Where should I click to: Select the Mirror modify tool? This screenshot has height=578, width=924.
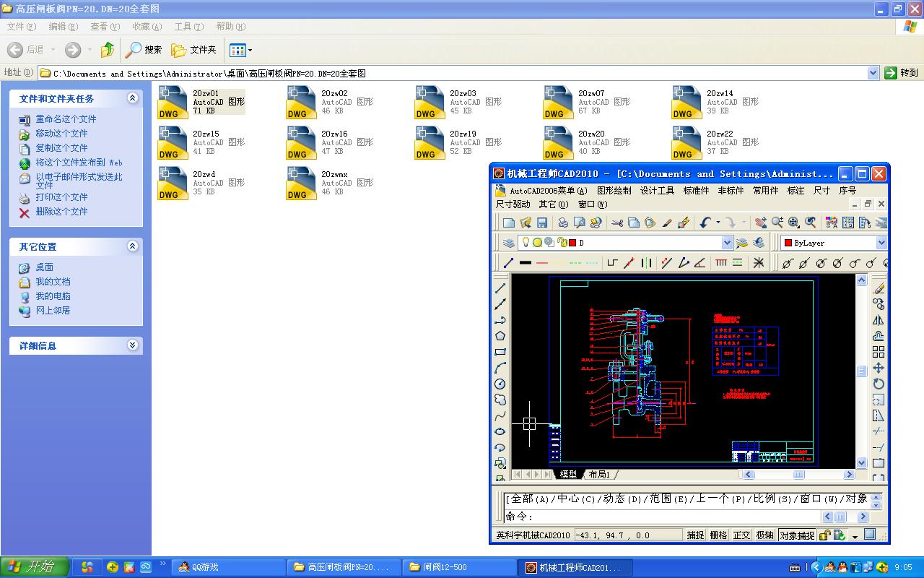point(879,320)
